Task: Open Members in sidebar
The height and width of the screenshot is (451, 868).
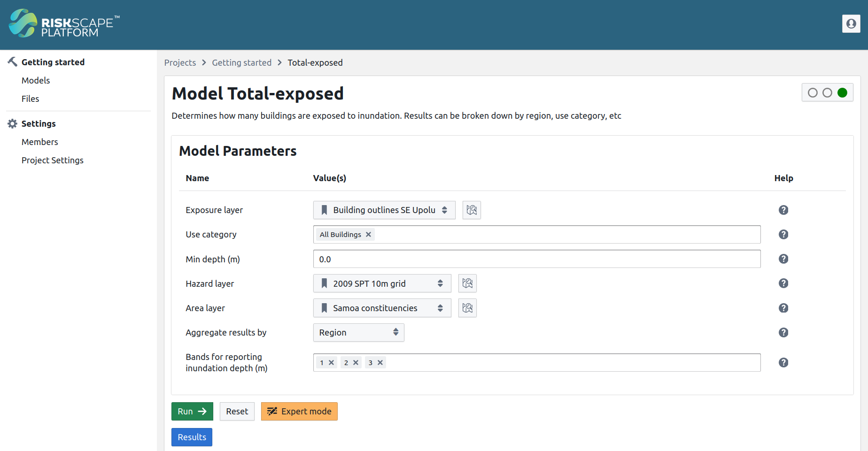Action: 40,142
